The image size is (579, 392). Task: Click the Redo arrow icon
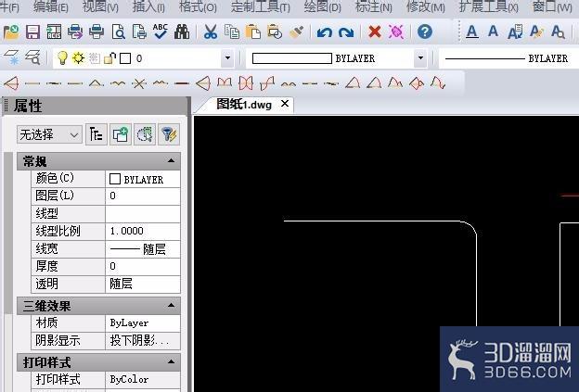(x=346, y=32)
